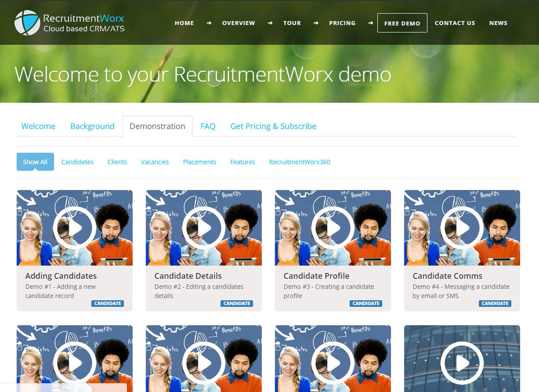
Task: Open the Candidate Details title
Action: [188, 276]
